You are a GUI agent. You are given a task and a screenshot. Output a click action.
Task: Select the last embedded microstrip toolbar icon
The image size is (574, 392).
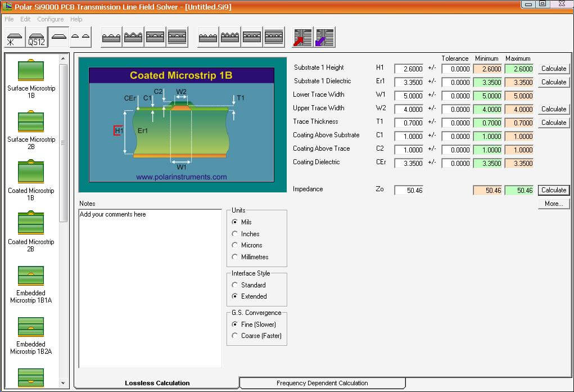click(x=275, y=37)
